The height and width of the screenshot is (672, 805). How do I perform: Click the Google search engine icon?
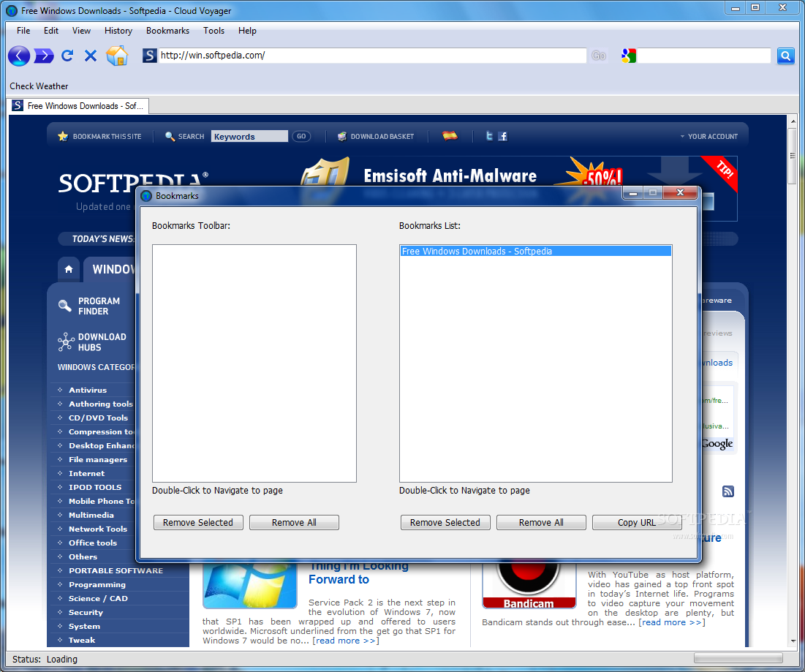coord(628,56)
